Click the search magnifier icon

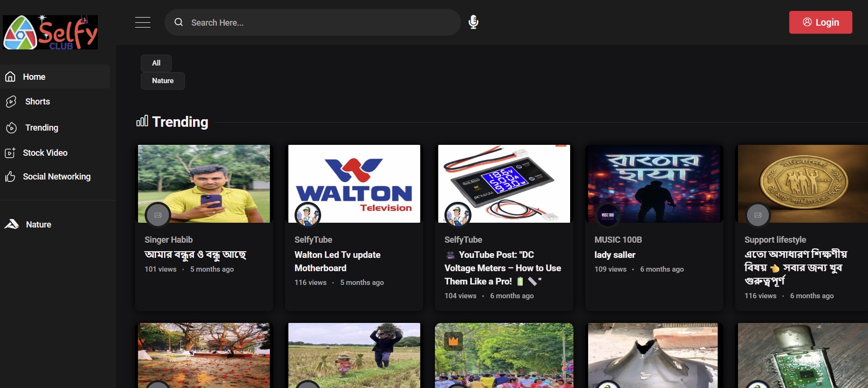pos(179,22)
